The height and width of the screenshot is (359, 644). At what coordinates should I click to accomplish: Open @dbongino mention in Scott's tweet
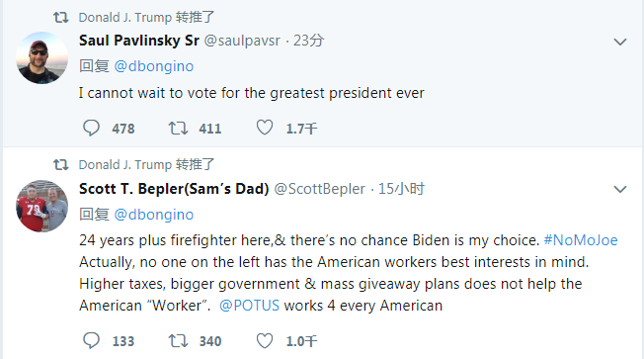154,215
